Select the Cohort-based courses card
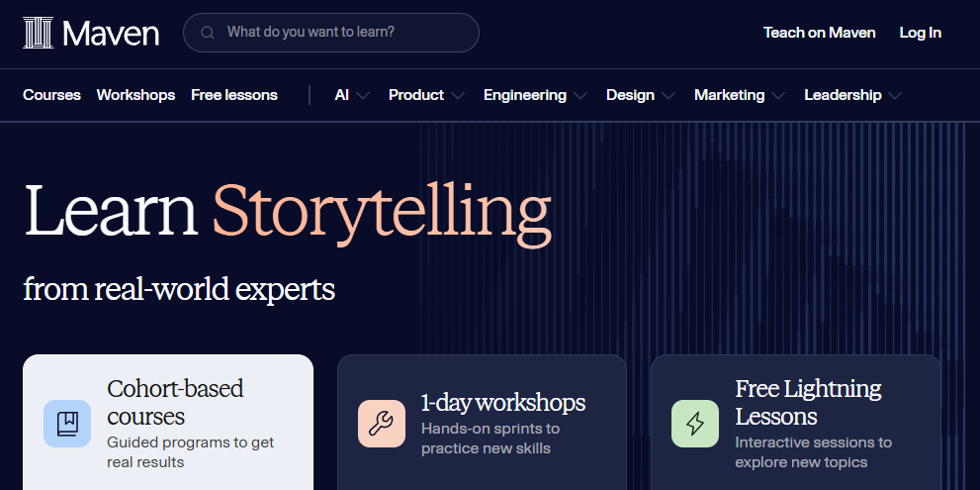Screen dimensions: 980x490 pos(168,423)
